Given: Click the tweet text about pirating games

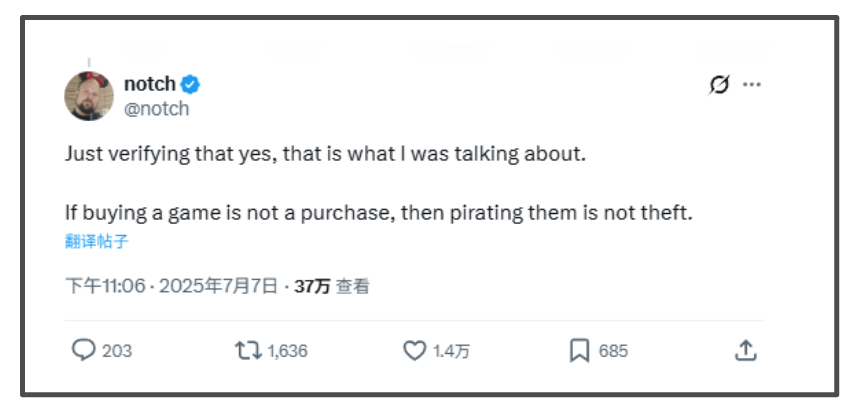Looking at the screenshot, I should (x=378, y=214).
